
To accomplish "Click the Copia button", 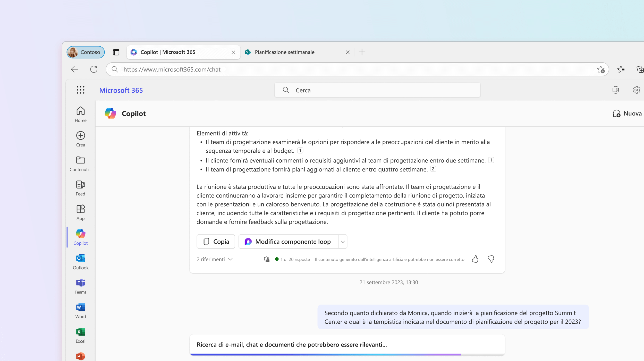I will pyautogui.click(x=216, y=242).
